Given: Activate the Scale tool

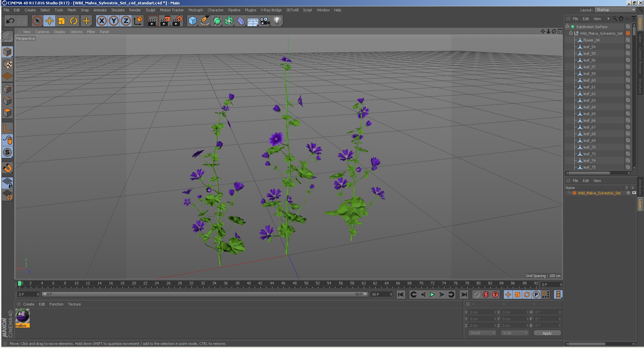Looking at the screenshot, I should coord(62,21).
